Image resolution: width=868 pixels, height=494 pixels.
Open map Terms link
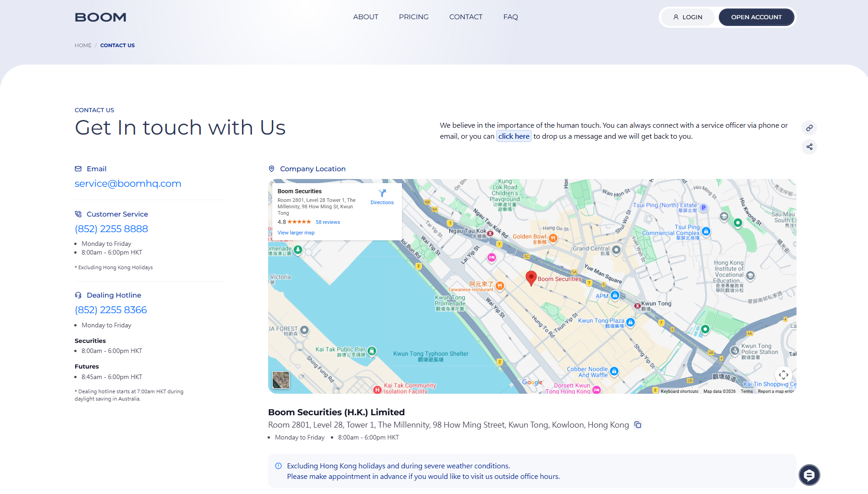pos(747,391)
